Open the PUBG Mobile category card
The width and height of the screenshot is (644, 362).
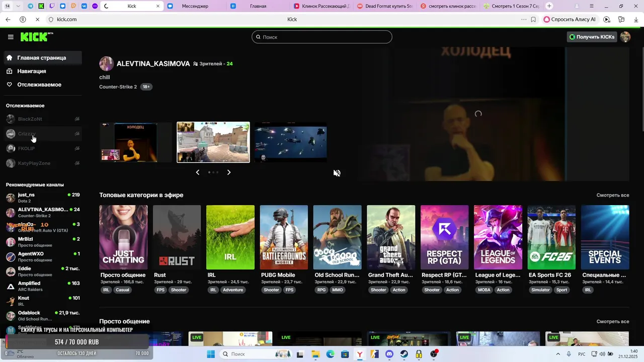[284, 237]
